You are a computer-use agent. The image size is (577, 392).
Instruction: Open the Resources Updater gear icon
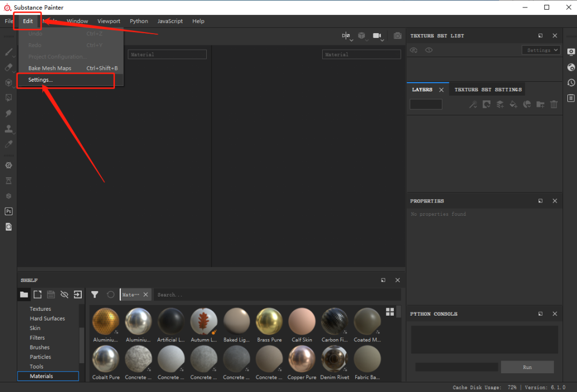(x=9, y=166)
